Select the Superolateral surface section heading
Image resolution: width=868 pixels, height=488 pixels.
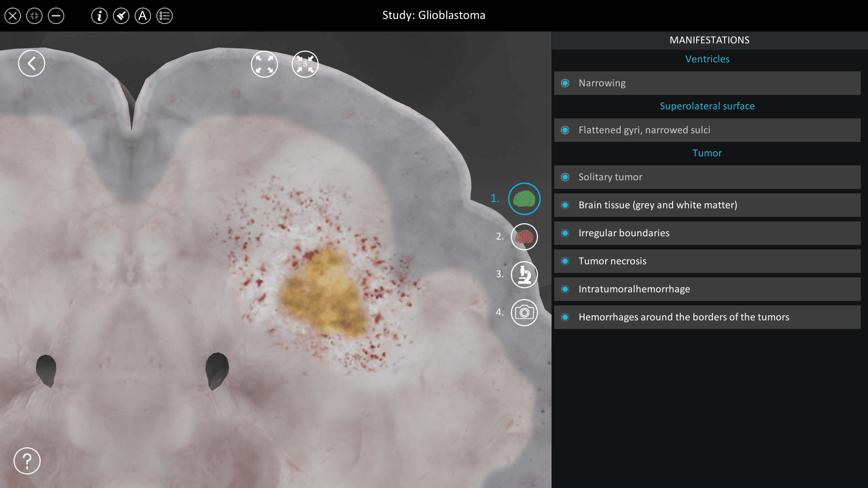(x=707, y=106)
